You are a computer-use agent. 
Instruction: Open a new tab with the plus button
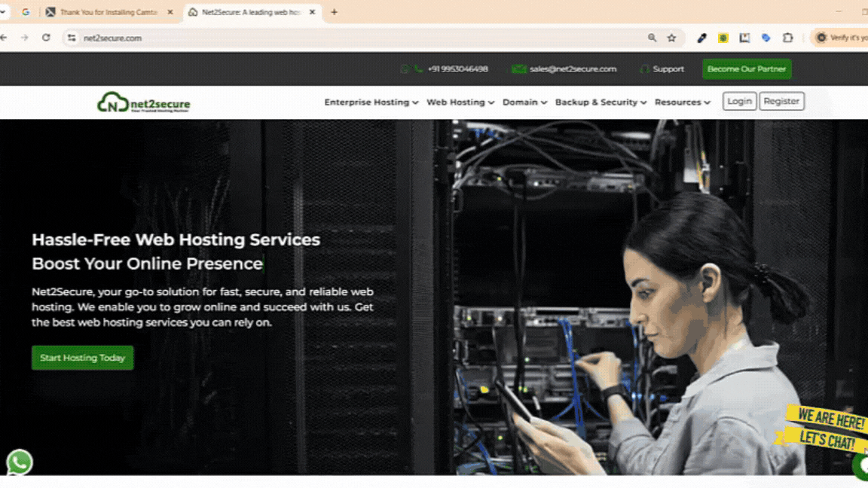[334, 12]
